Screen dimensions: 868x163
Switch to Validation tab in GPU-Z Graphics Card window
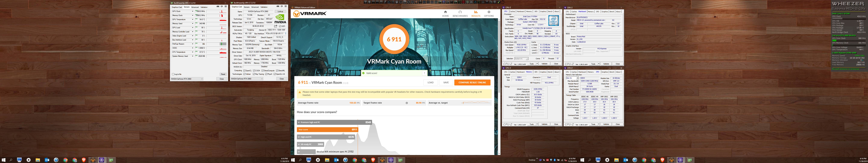tap(264, 7)
